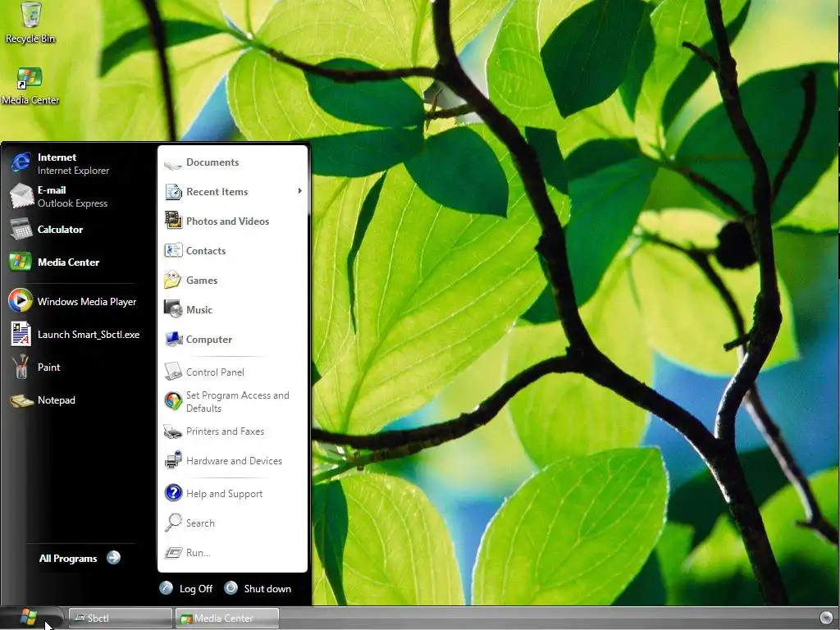Click the taskbar tray round icon
Image resolution: width=840 pixels, height=630 pixels.
point(826,617)
